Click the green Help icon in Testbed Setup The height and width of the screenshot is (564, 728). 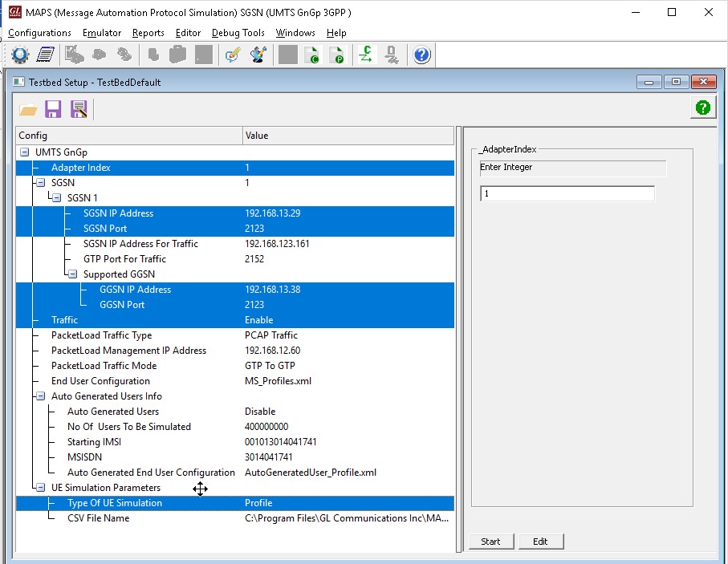(702, 107)
